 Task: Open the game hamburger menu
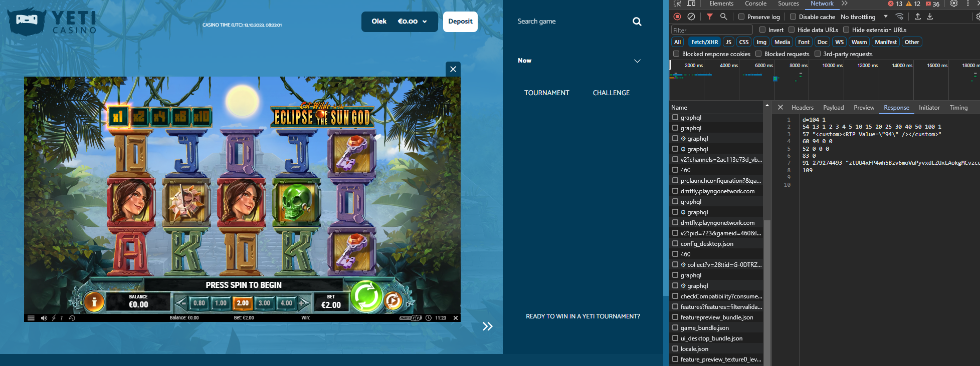coord(31,318)
